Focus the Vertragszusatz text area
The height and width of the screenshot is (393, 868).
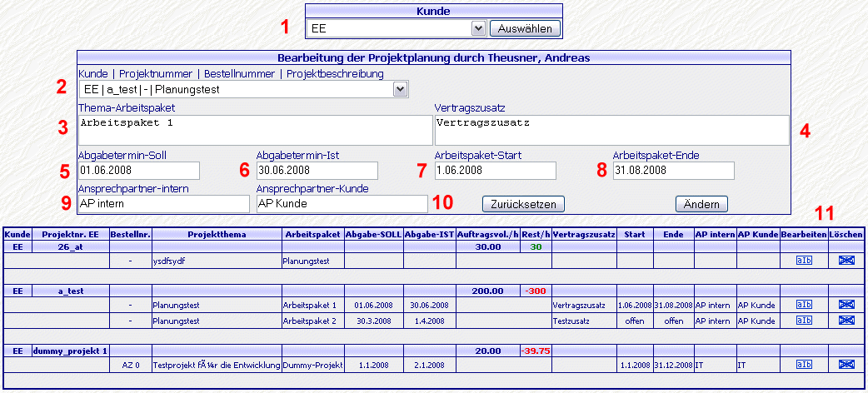click(612, 130)
